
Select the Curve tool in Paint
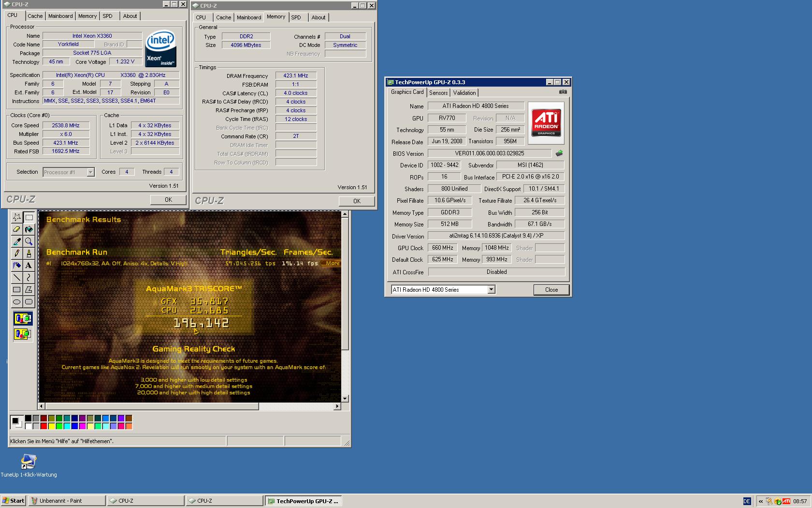coord(29,278)
